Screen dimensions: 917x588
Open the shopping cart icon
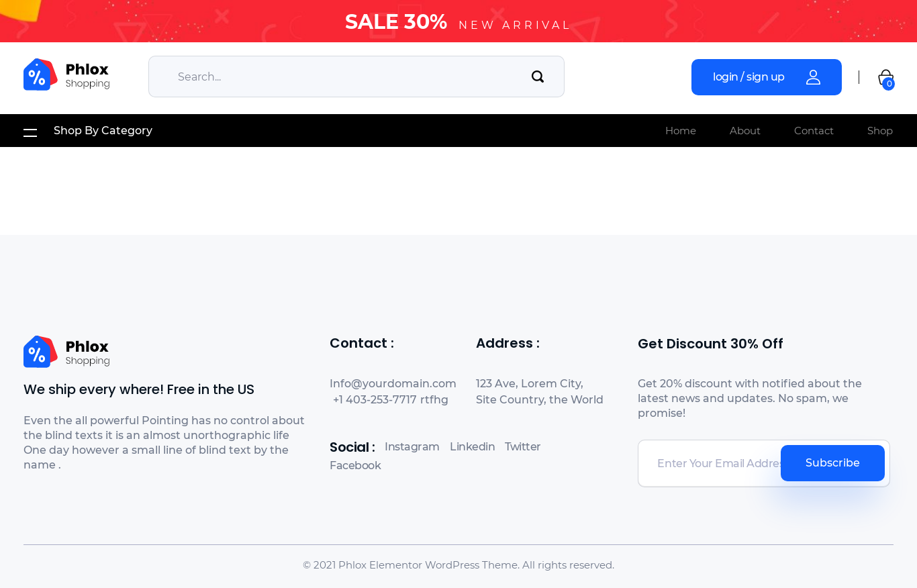click(885, 78)
